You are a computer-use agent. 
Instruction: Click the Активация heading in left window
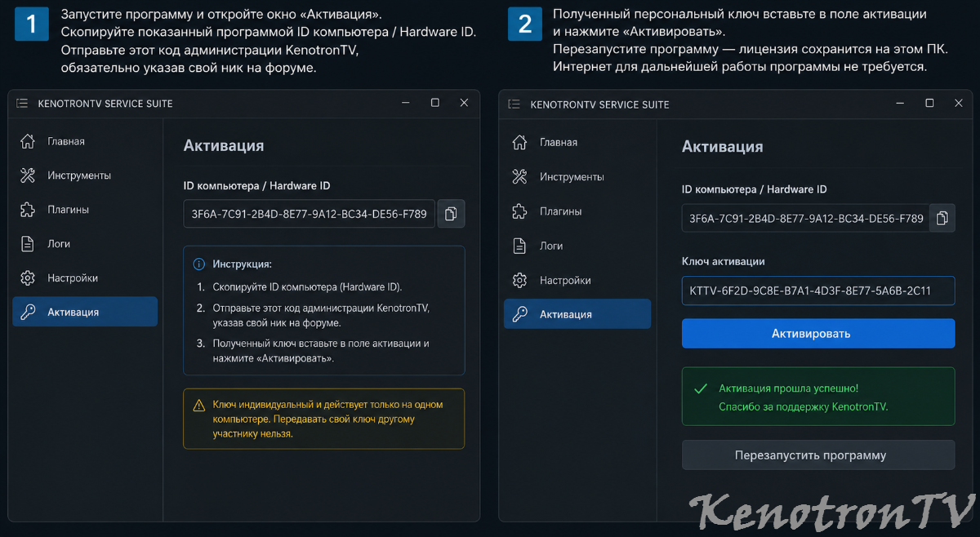pos(224,145)
